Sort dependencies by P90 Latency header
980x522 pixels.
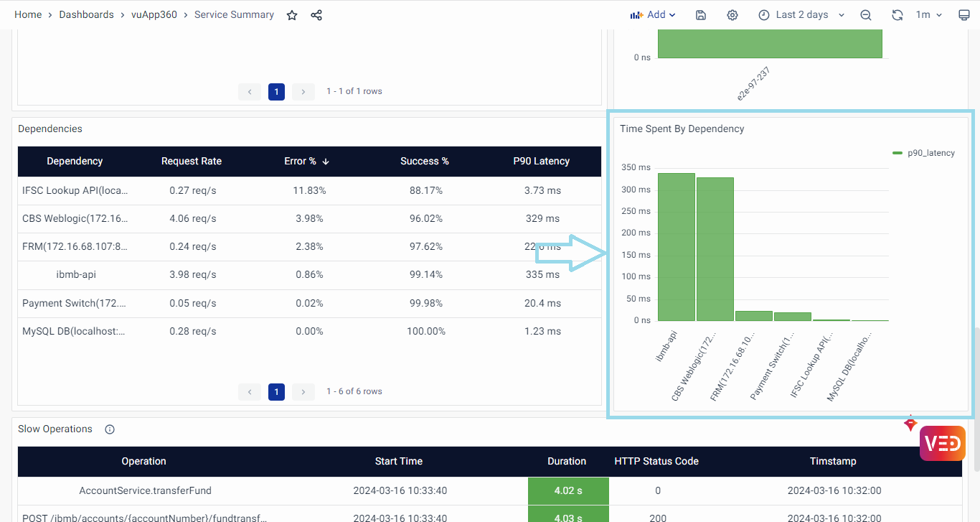coord(541,162)
